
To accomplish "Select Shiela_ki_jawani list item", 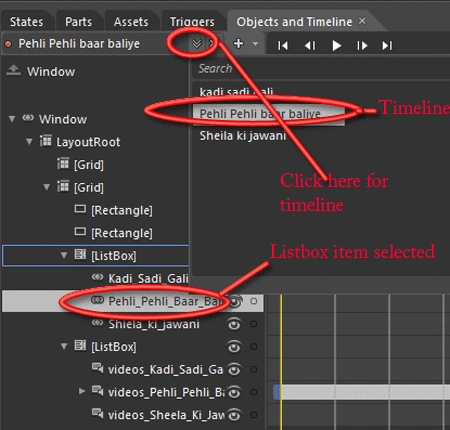I will pyautogui.click(x=154, y=324).
